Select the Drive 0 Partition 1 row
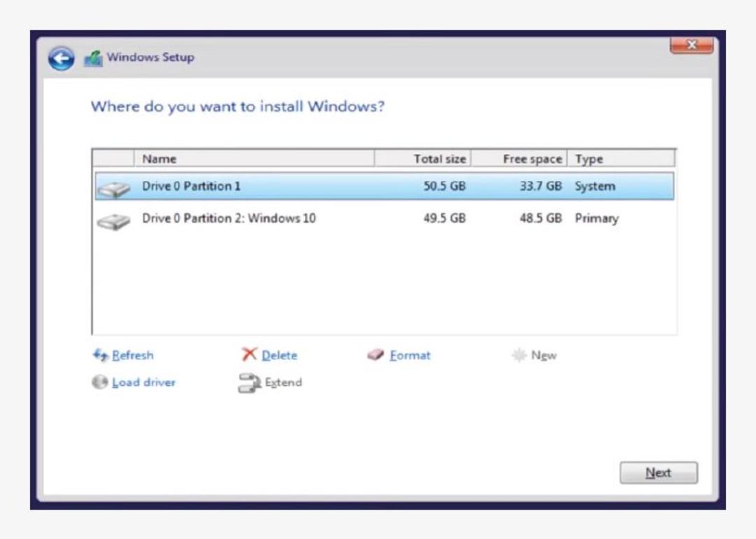Image resolution: width=756 pixels, height=539 pixels. pyautogui.click(x=385, y=186)
